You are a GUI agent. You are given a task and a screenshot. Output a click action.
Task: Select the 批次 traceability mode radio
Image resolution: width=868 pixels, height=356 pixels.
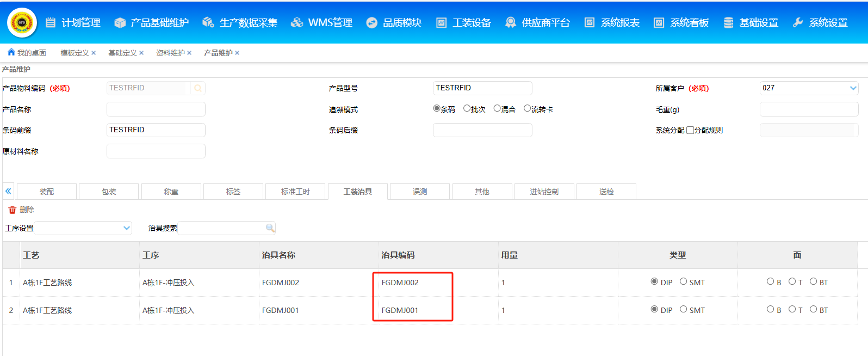467,108
